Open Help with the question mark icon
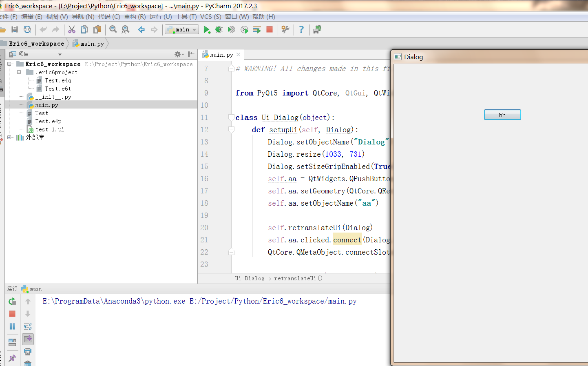The width and height of the screenshot is (588, 366). point(301,29)
